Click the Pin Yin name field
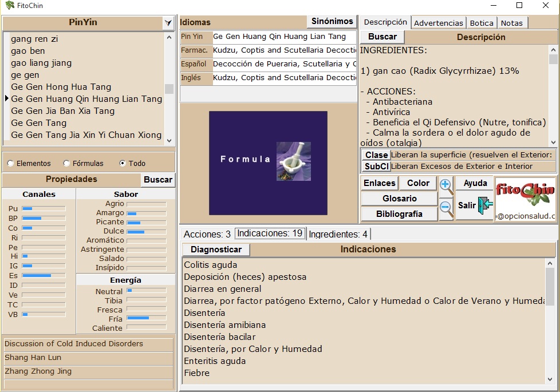The height and width of the screenshot is (392, 560). pos(284,37)
